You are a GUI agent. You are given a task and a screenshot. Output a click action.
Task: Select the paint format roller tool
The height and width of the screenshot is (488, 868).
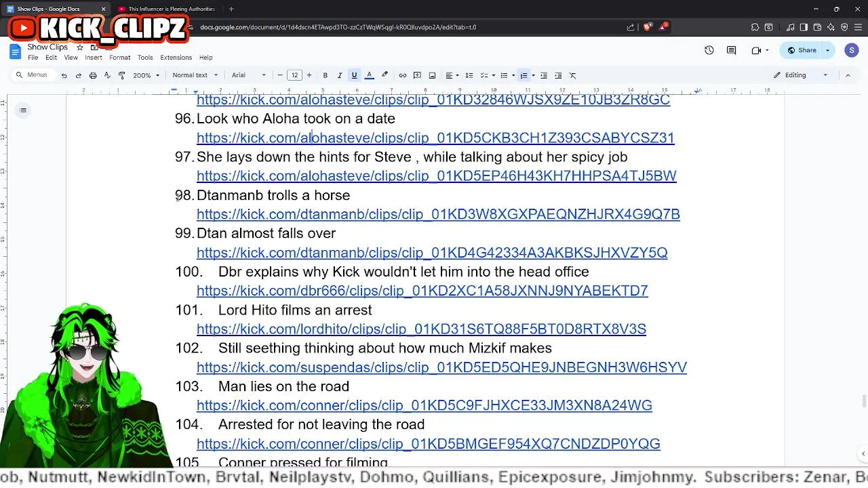[121, 75]
